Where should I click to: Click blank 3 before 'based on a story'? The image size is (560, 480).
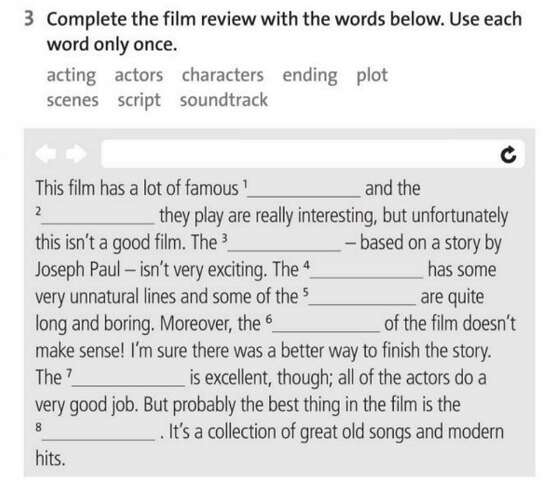(x=285, y=243)
